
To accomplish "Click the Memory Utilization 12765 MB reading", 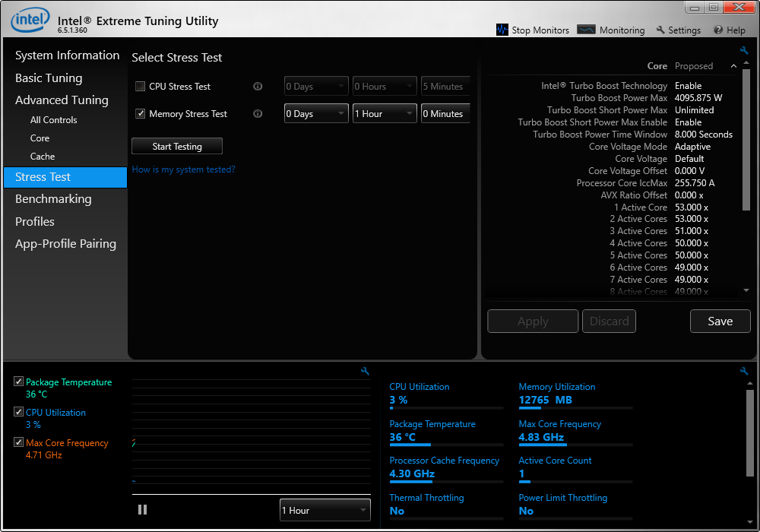I will click(x=545, y=400).
